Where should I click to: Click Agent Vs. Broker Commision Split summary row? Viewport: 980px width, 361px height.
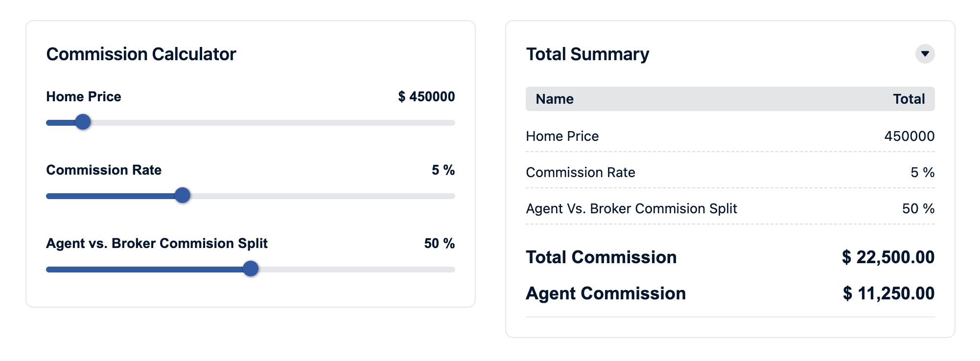pyautogui.click(x=631, y=209)
